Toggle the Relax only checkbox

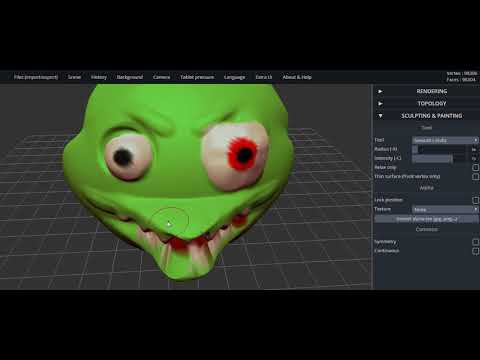(x=476, y=167)
